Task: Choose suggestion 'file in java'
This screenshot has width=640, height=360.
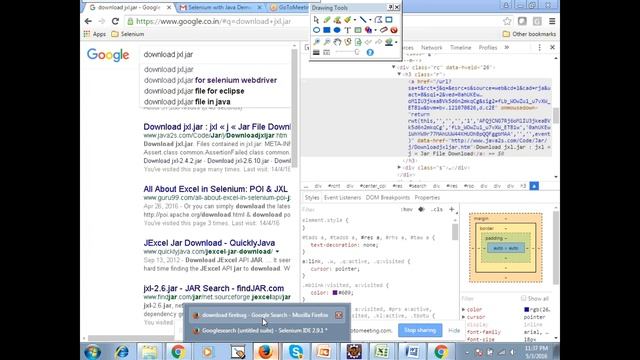Action: click(x=187, y=102)
